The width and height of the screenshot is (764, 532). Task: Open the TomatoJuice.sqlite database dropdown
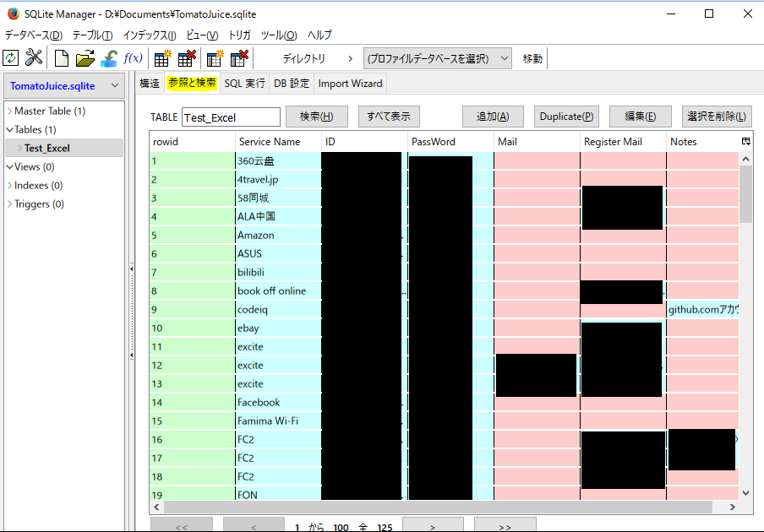point(65,86)
